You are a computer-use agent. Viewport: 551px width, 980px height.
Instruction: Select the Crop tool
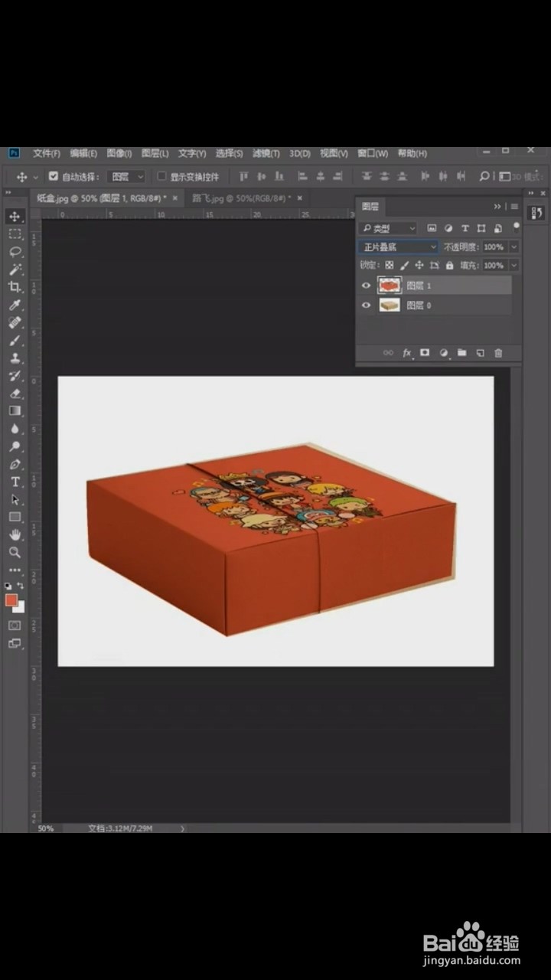click(15, 287)
